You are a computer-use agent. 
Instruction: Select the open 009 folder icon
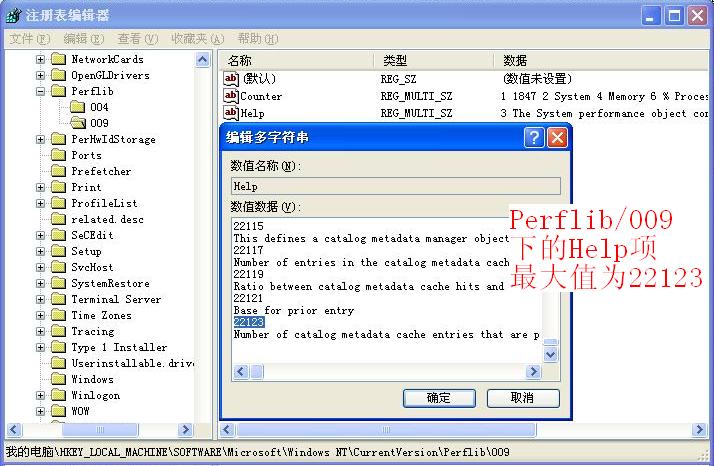tap(78, 123)
